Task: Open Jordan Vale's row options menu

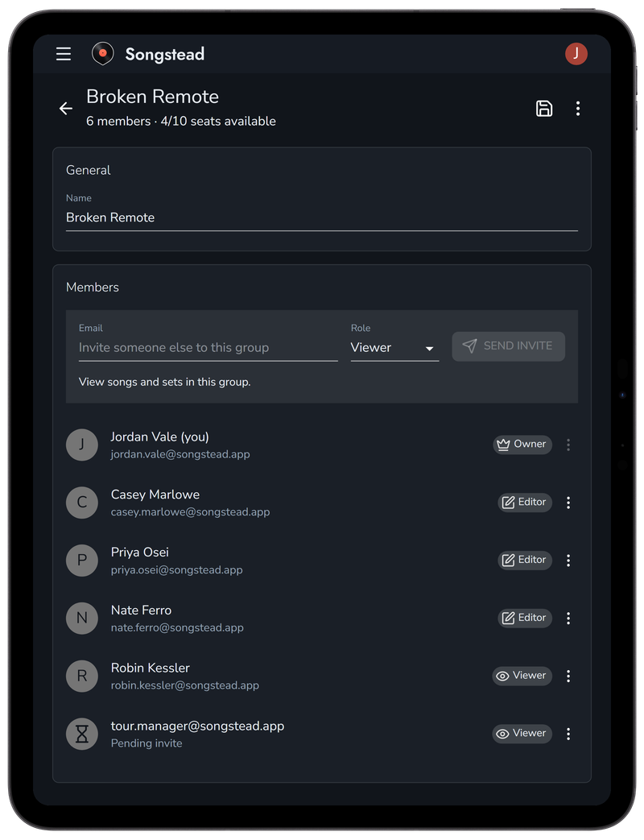Action: click(568, 445)
